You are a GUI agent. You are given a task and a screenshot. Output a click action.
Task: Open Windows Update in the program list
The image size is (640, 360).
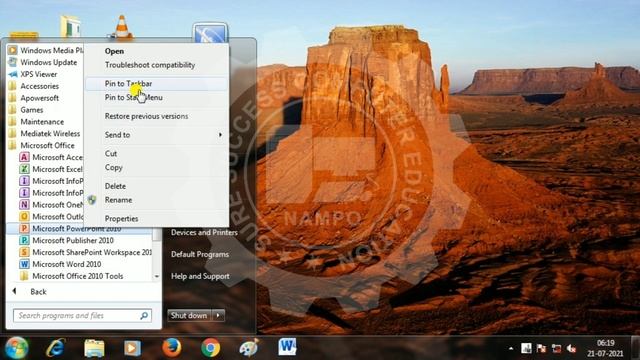(x=43, y=62)
